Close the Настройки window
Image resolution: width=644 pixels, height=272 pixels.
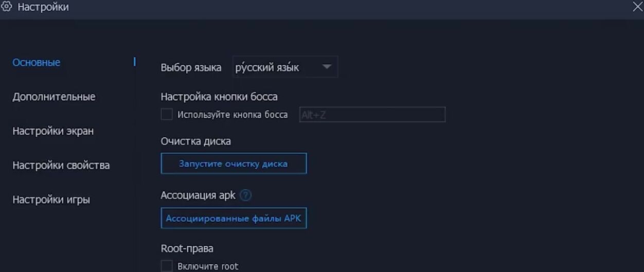point(637,7)
